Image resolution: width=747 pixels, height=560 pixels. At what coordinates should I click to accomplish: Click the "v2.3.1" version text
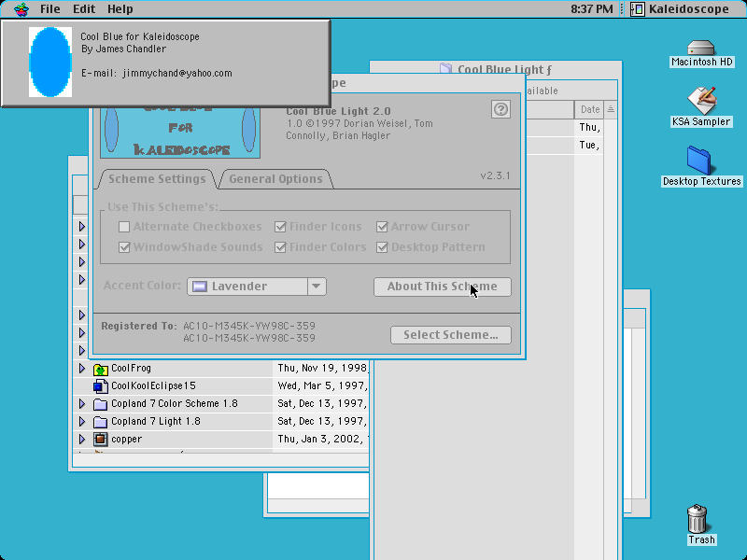[496, 175]
